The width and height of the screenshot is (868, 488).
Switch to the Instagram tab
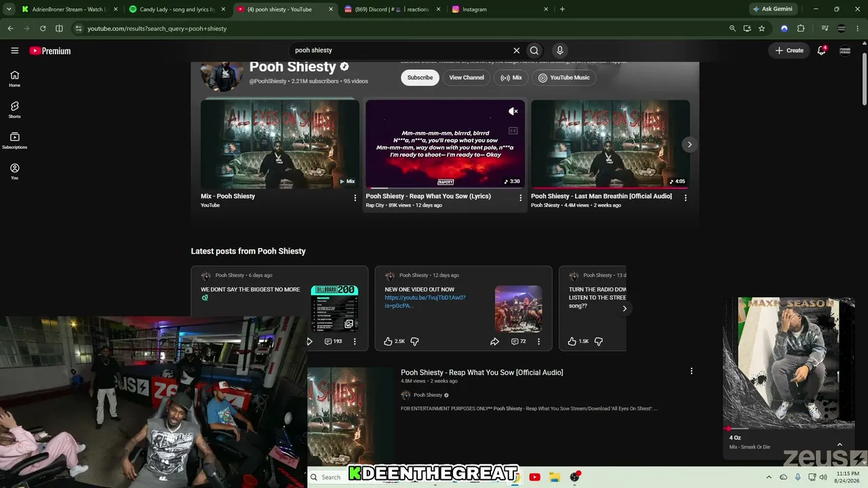point(499,9)
